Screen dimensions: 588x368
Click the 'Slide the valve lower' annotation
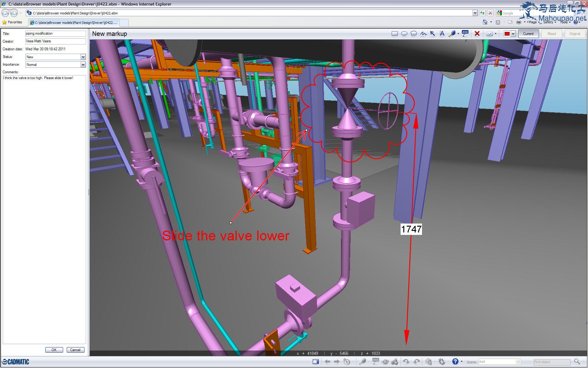226,236
